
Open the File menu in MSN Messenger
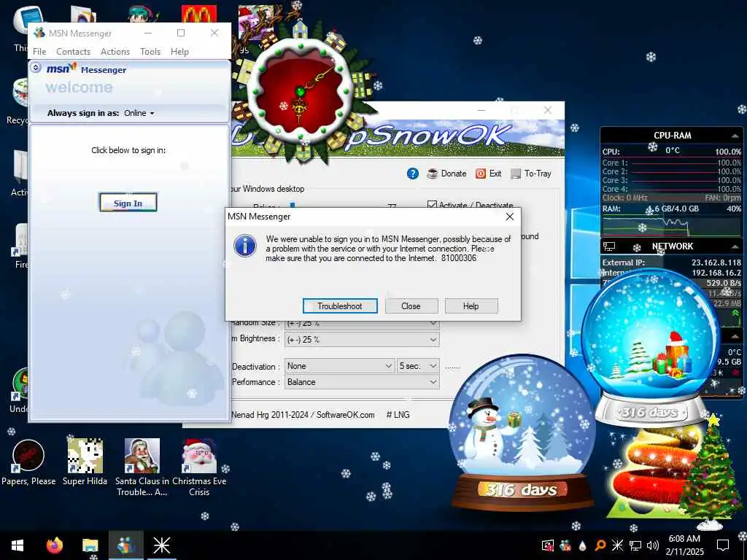coord(39,52)
